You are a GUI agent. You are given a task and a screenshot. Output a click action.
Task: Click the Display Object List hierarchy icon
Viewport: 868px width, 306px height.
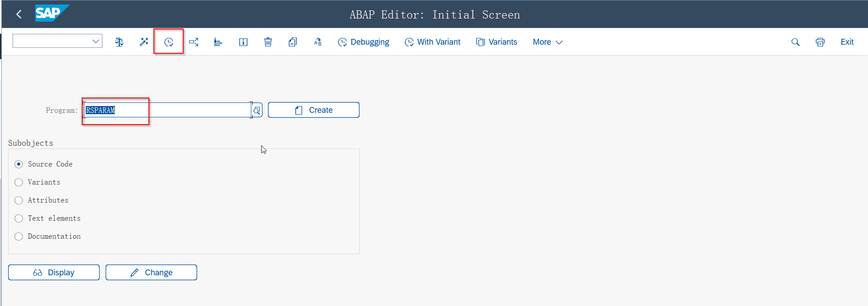pyautogui.click(x=218, y=42)
